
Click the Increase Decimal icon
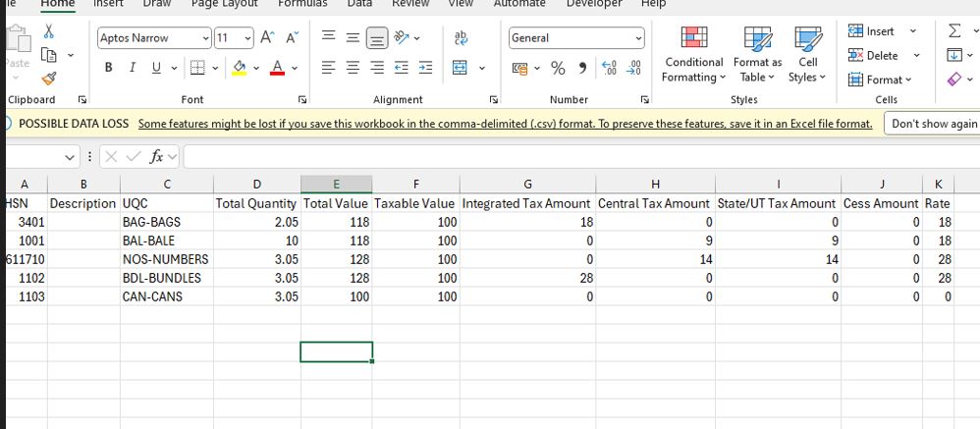(x=610, y=68)
